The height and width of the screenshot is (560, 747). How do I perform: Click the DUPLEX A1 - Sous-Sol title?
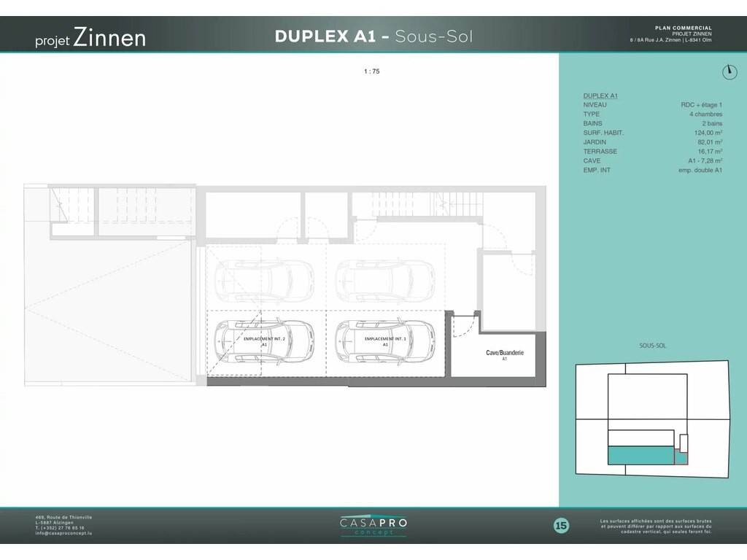point(373,36)
